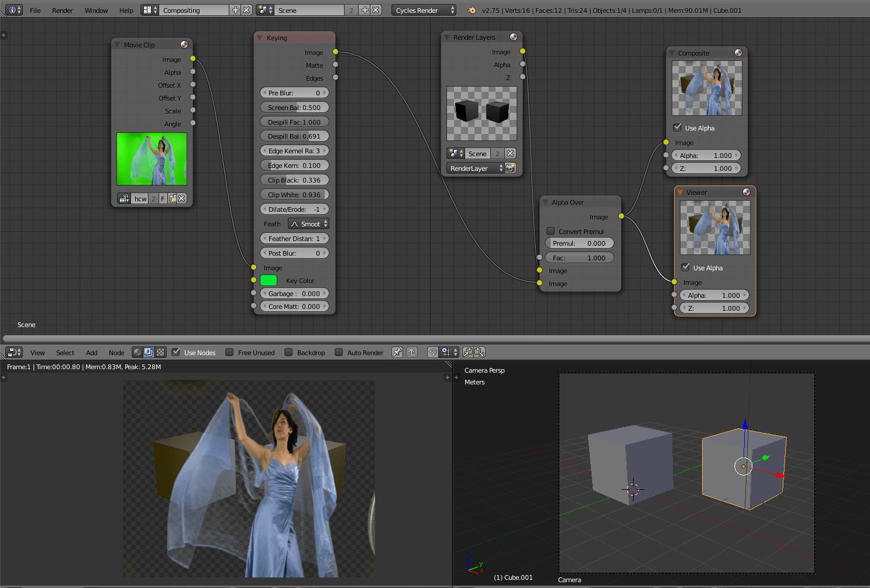Add a new screen layout with plus

pos(236,10)
